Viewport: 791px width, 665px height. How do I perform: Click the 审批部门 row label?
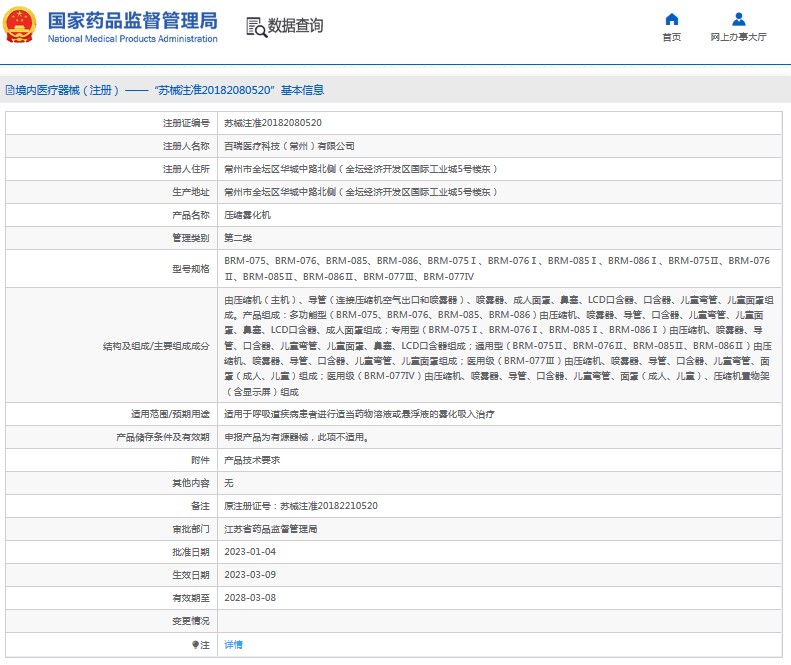191,529
